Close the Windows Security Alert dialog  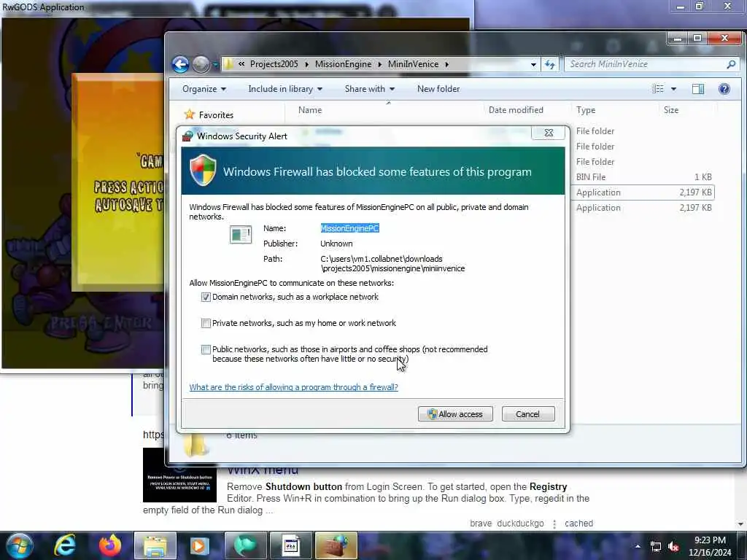(549, 133)
